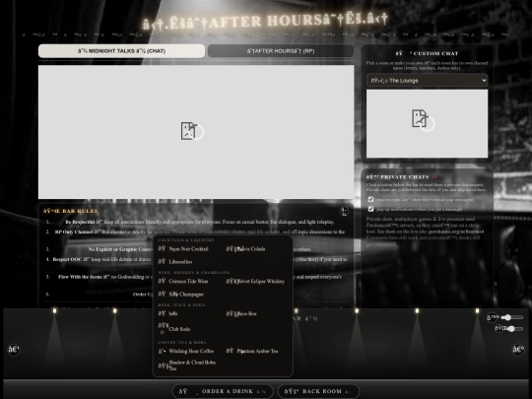Image resolution: width=532 pixels, height=399 pixels.
Task: Switch to the After Hours (RP) tab
Action: coord(281,51)
